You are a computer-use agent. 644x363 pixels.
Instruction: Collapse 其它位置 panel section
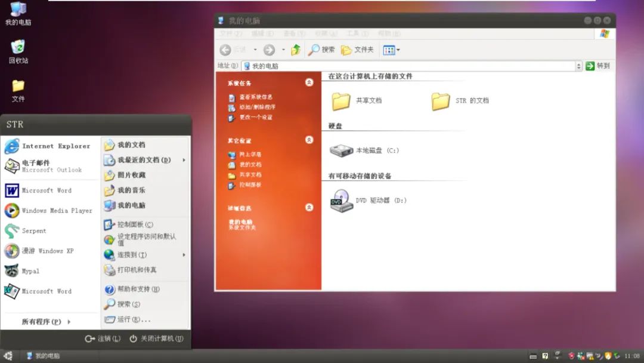[x=309, y=140]
